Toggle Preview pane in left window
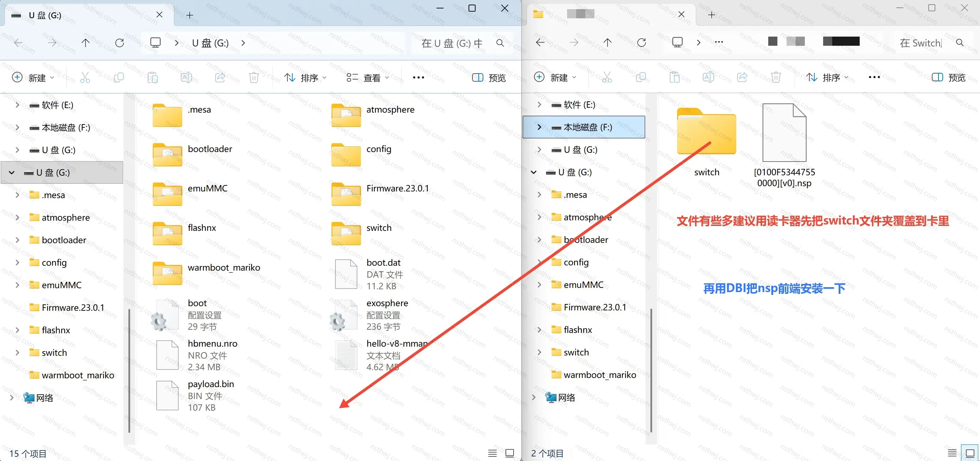The width and height of the screenshot is (980, 461). [489, 78]
